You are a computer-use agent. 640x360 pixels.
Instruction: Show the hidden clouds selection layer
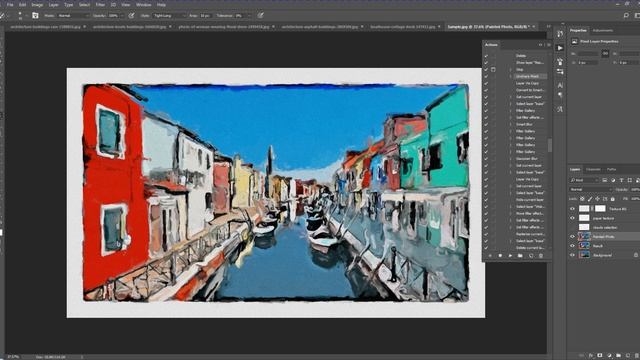click(572, 227)
